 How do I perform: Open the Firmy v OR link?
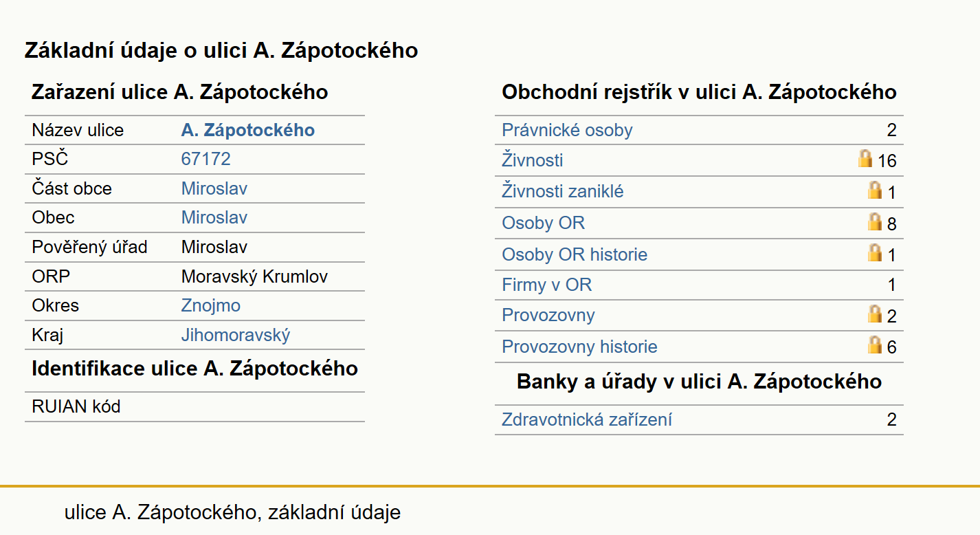[547, 285]
